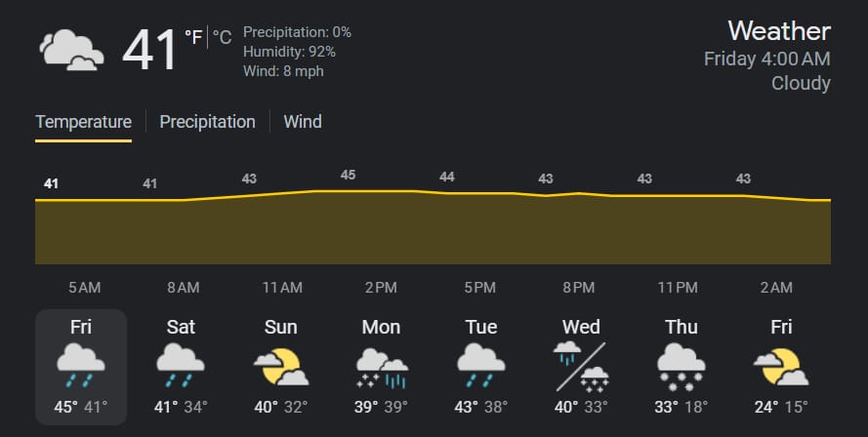Click the large cloudy current-conditions icon

(71, 50)
